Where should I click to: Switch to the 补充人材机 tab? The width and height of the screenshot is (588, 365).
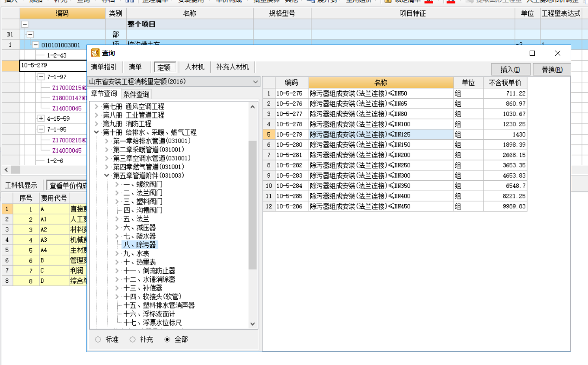pos(233,67)
